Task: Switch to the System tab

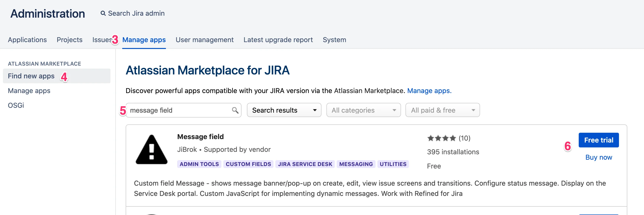Action: [334, 40]
